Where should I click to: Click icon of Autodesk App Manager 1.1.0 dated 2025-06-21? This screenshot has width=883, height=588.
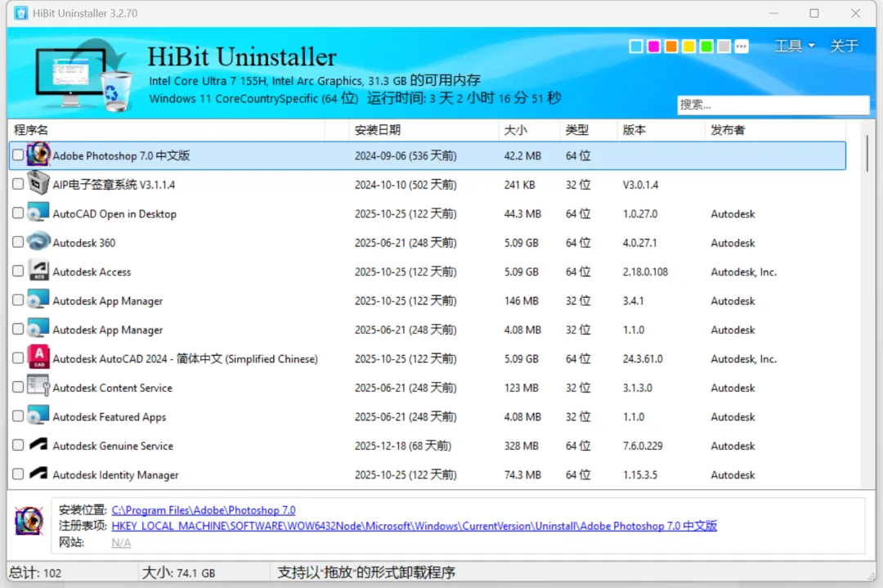38,329
